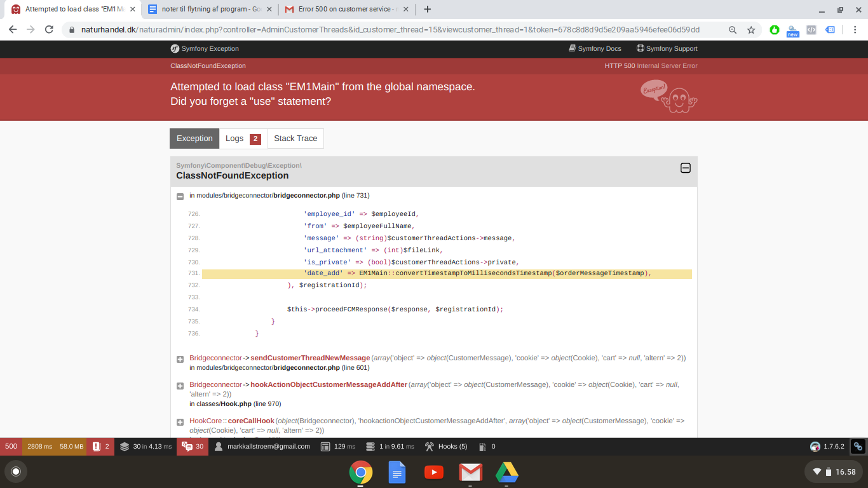The image size is (868, 488).
Task: Click the Symfony Exception logo icon
Action: pos(175,48)
